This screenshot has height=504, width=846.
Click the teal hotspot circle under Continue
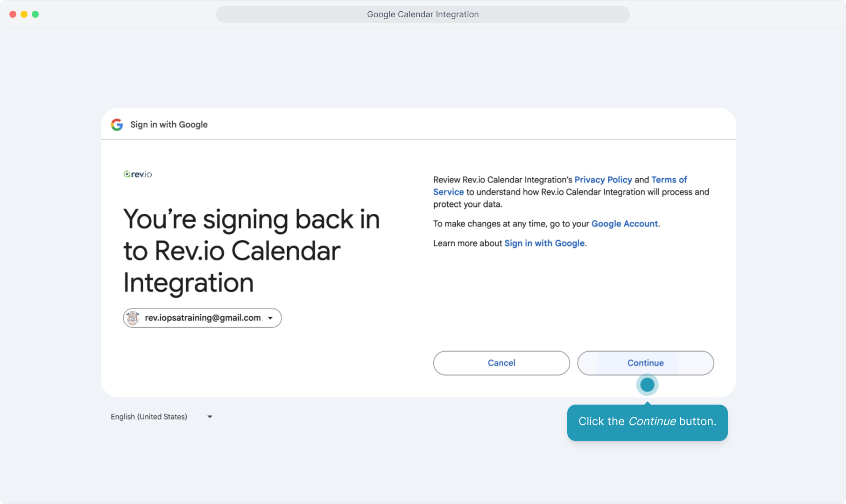pos(647,385)
